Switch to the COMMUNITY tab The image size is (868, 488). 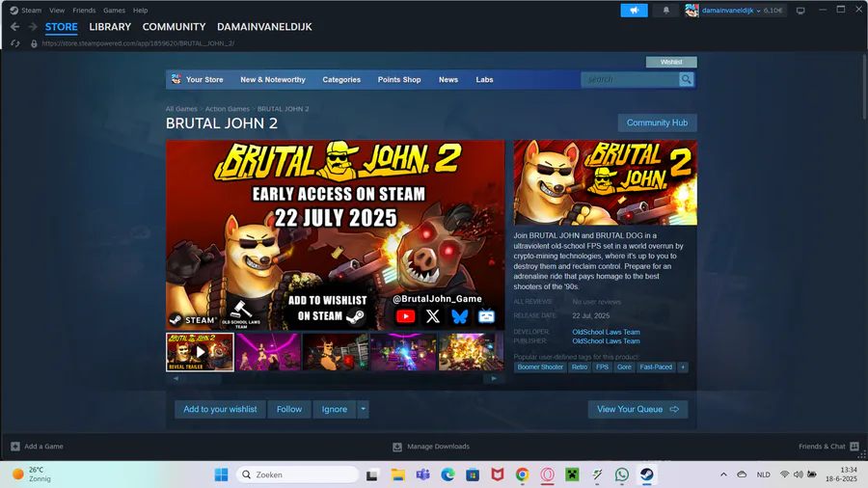(174, 27)
